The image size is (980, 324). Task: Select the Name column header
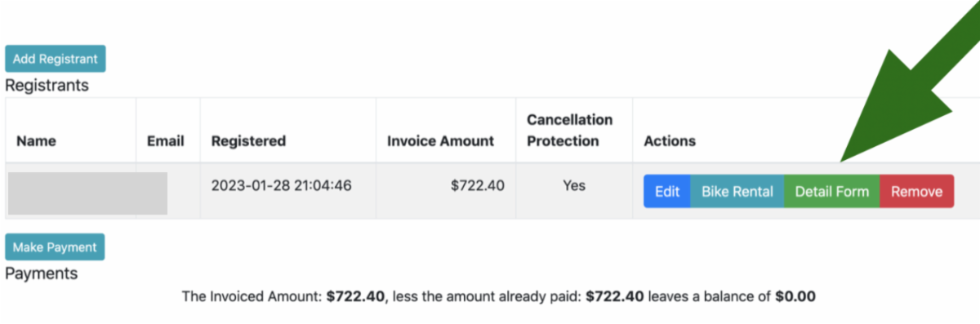click(x=36, y=140)
